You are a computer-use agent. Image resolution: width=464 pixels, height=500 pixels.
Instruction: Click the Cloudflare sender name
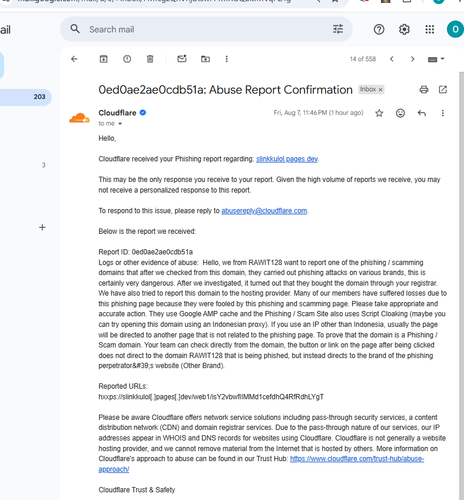pyautogui.click(x=117, y=113)
